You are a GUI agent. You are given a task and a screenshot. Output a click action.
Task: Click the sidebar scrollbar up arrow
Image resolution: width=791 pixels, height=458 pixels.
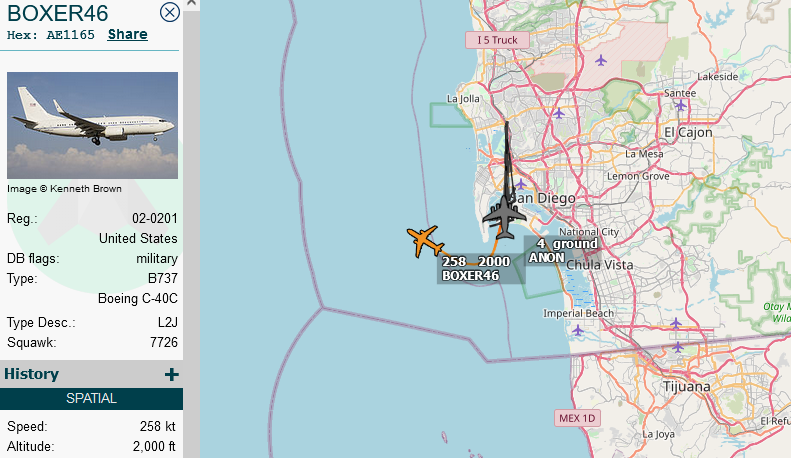coord(191,3)
